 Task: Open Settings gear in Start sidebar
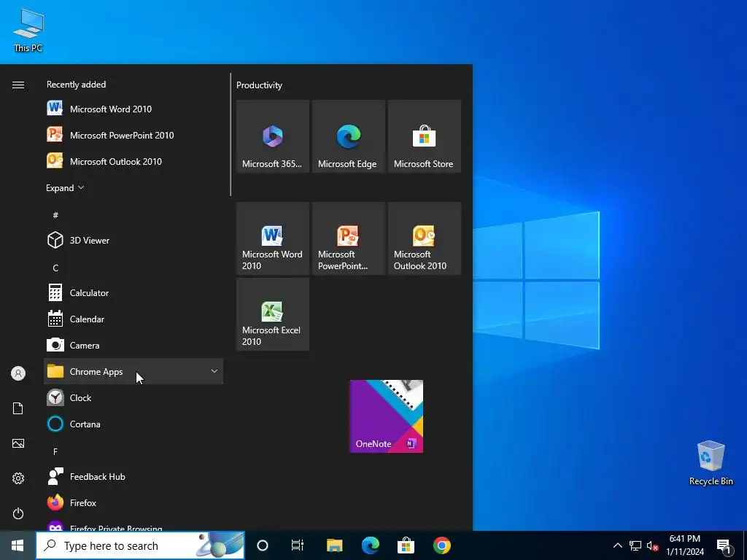pyautogui.click(x=18, y=478)
